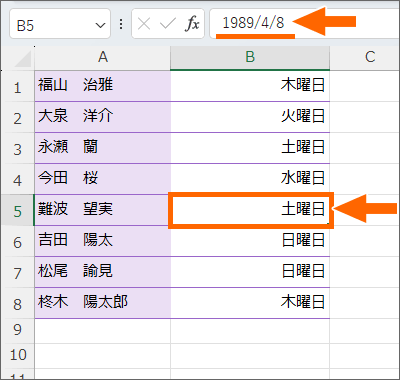Click cell with 今田 桜
Image resolution: width=400 pixels, height=380 pixels.
[103, 179]
